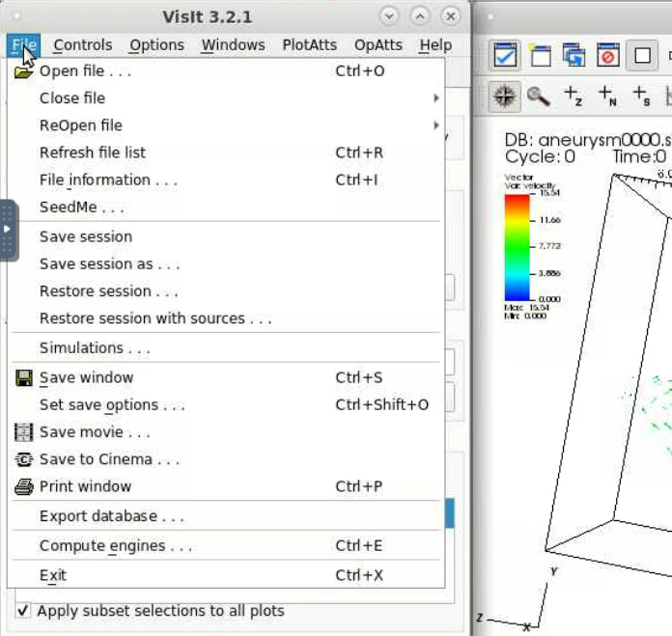The image size is (672, 636).
Task: Choose Print window menu entry
Action: pos(226,486)
